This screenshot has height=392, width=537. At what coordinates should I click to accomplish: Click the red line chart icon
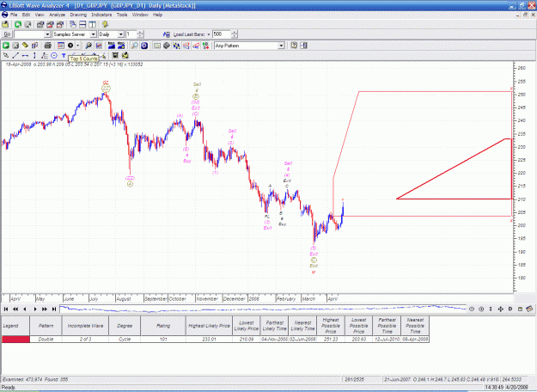click(x=99, y=46)
